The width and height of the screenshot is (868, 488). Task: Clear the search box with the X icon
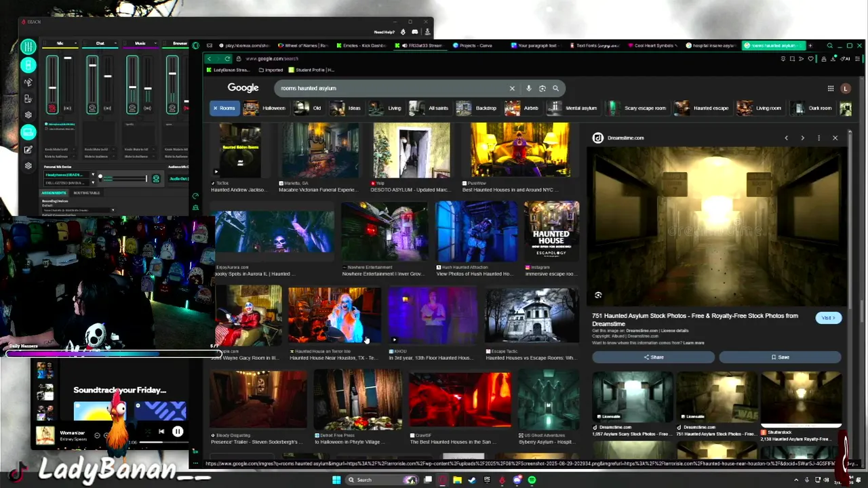pyautogui.click(x=512, y=88)
